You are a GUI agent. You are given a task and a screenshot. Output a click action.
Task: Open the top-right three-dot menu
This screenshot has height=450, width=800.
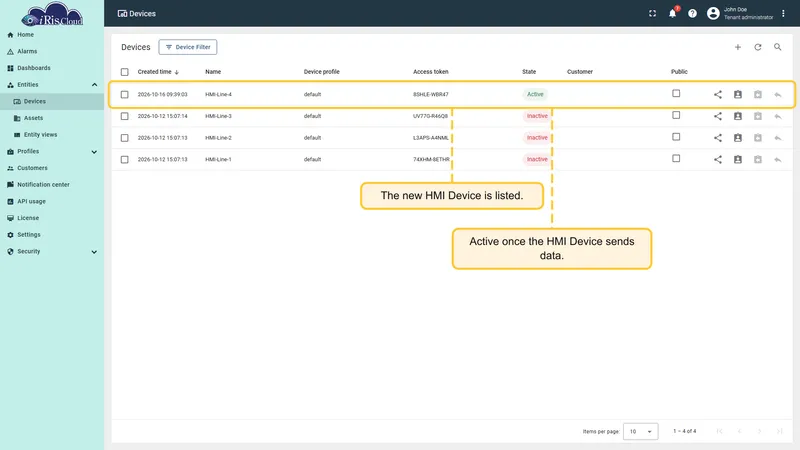click(x=783, y=13)
